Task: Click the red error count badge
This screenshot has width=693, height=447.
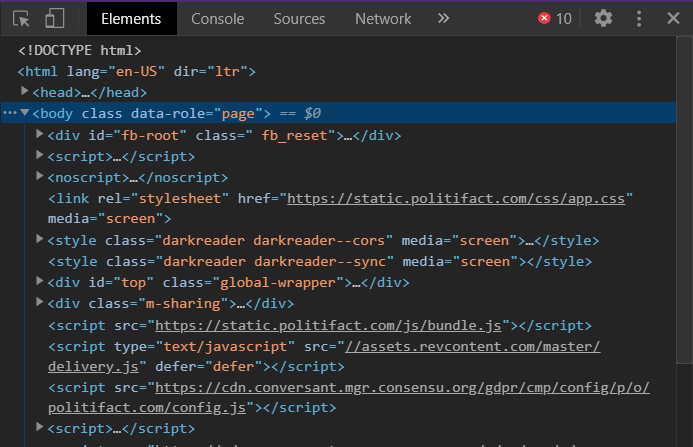Action: click(555, 19)
